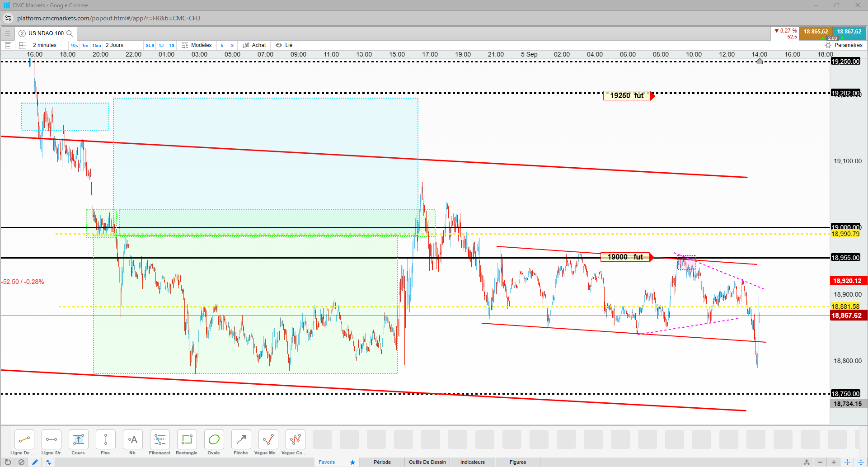
Task: Select the Rectangle drawing tool
Action: (x=187, y=443)
